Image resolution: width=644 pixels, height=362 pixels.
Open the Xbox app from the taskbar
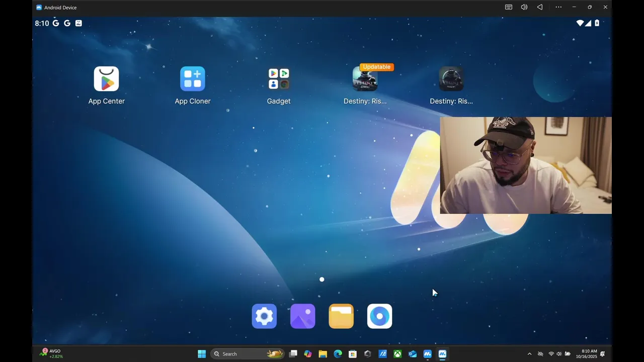(397, 354)
